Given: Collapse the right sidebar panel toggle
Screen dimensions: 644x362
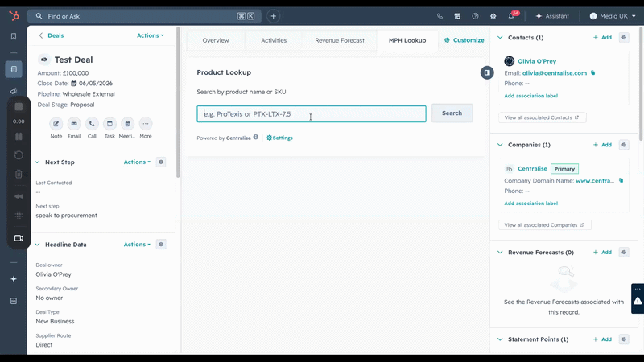Looking at the screenshot, I should (487, 72).
